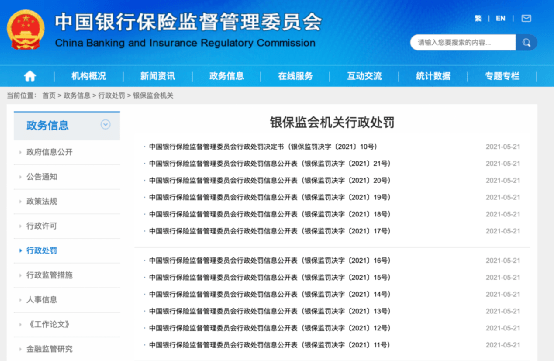Collapse 政务信息 sidebar with circle chevron
This screenshot has height=361, width=554.
pyautogui.click(x=105, y=124)
